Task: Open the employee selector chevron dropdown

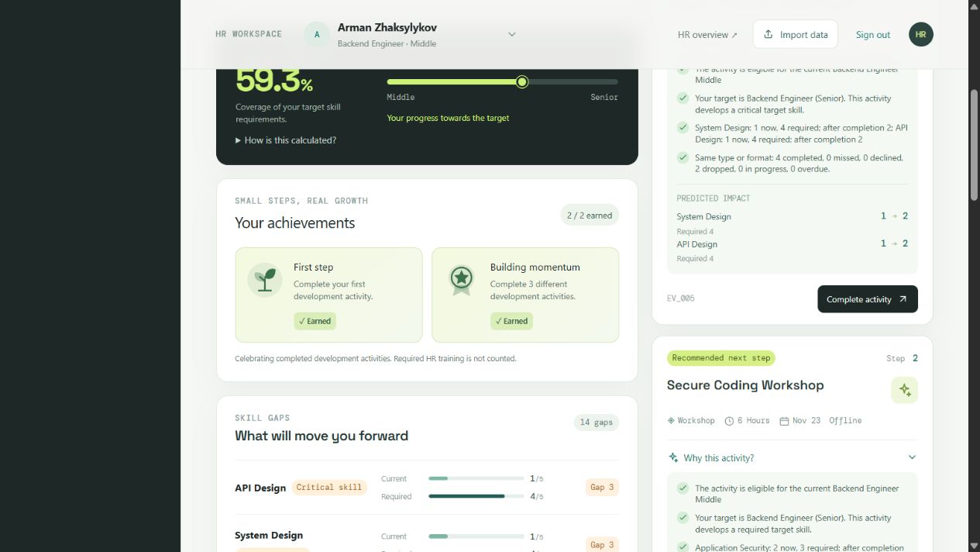Action: [x=511, y=34]
